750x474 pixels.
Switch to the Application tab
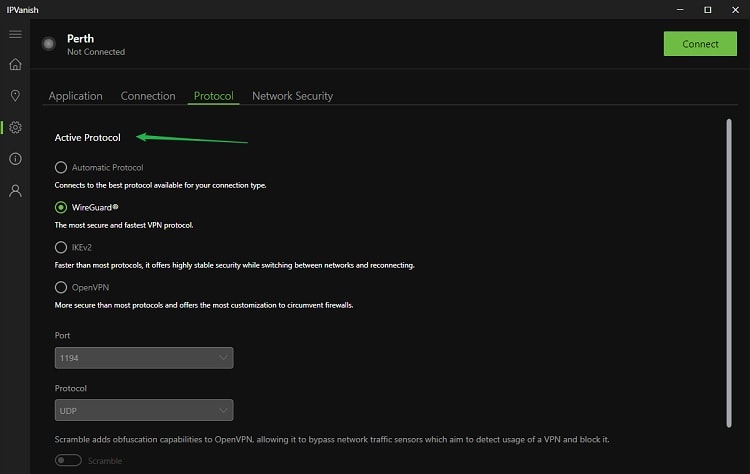(x=76, y=96)
